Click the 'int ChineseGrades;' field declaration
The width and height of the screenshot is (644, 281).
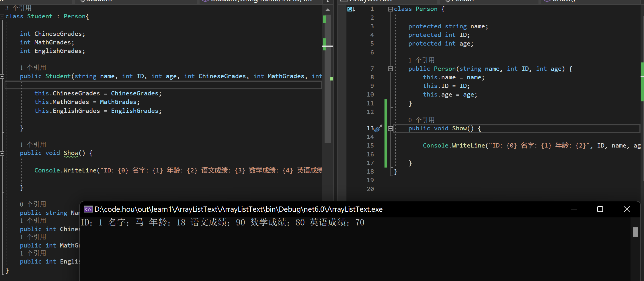(52, 34)
